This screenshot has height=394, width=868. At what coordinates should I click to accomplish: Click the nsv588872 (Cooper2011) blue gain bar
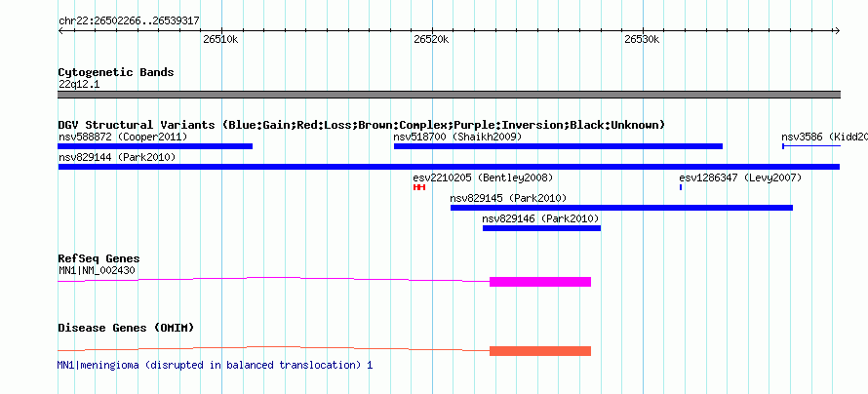coord(155,146)
